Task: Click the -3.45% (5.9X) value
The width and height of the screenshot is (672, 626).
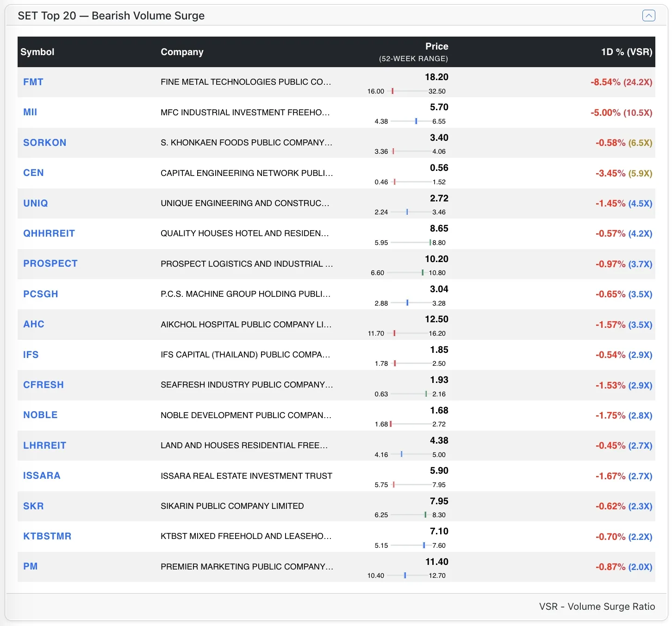Action: tap(624, 173)
